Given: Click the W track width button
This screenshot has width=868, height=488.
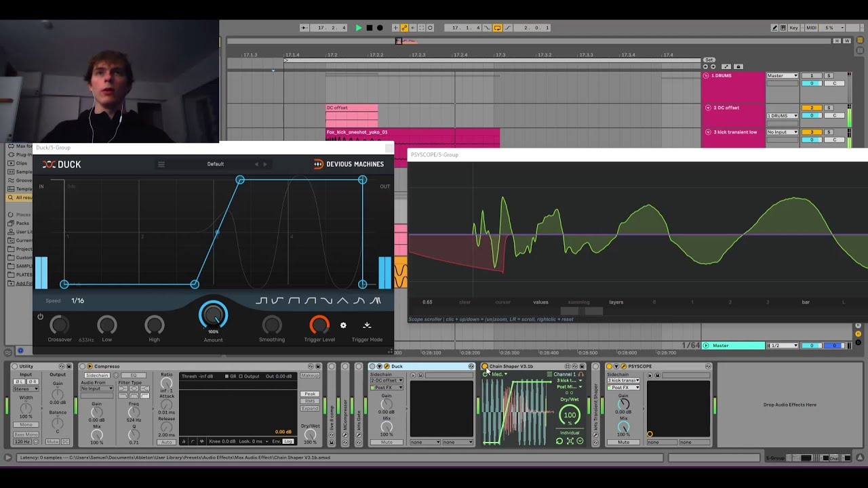Looking at the screenshot, I should tap(847, 41).
